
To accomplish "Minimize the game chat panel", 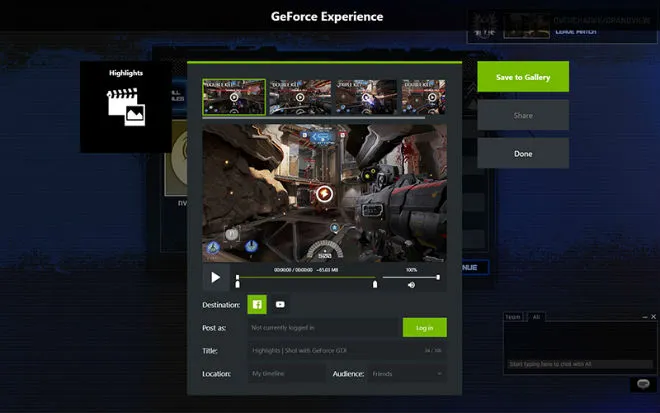I will pos(645,317).
